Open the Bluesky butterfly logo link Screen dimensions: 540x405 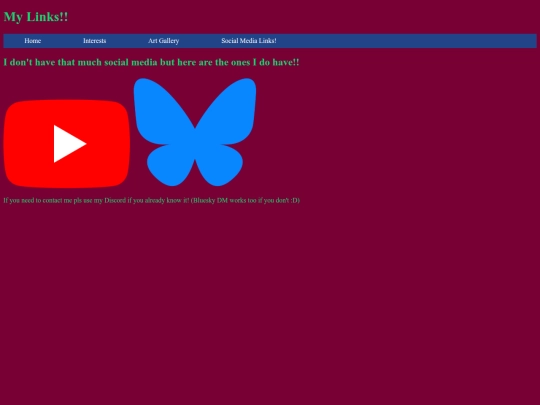[195, 132]
